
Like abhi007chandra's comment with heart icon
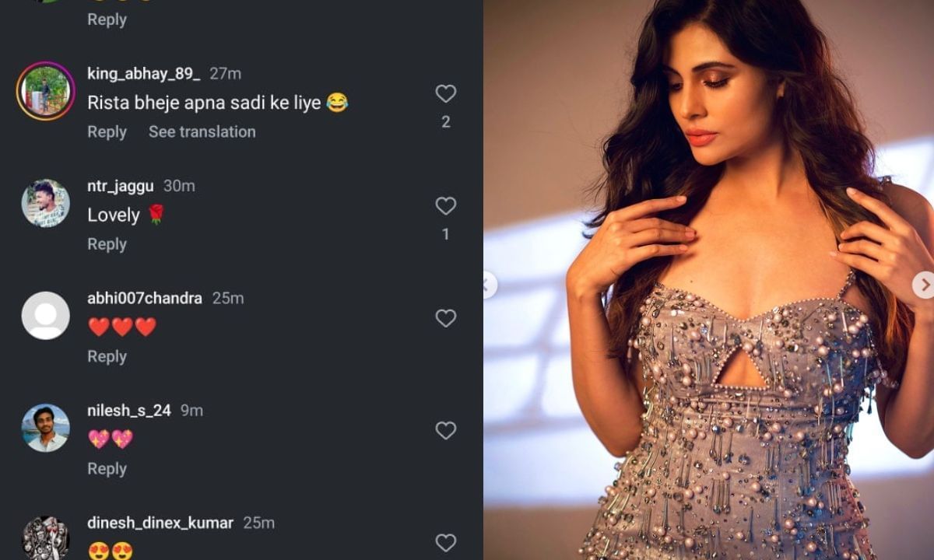tap(445, 318)
